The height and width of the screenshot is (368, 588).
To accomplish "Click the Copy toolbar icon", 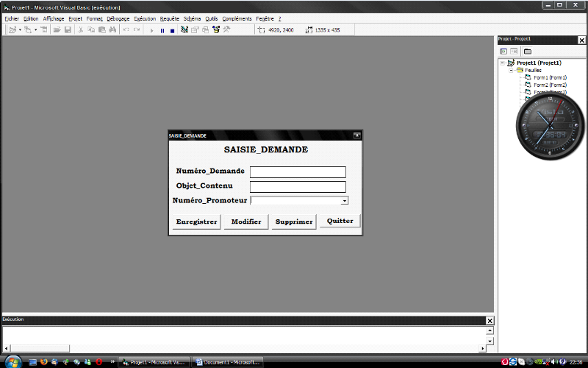I will 91,29.
